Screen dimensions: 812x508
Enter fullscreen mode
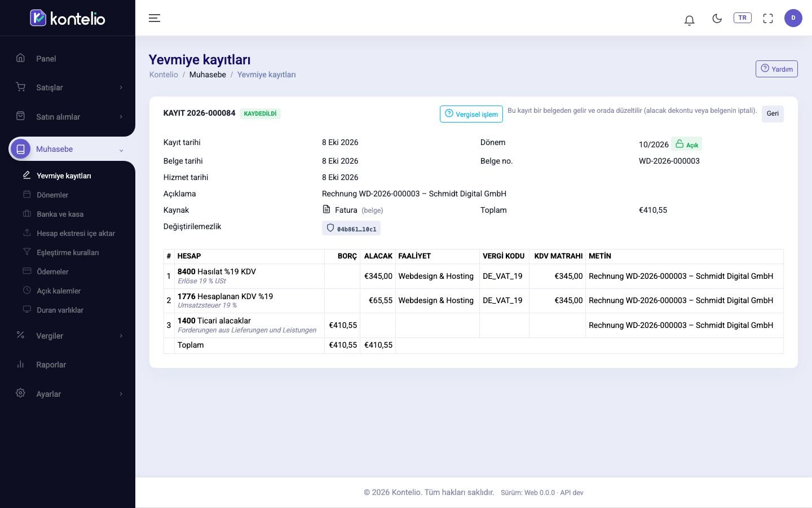coord(768,18)
